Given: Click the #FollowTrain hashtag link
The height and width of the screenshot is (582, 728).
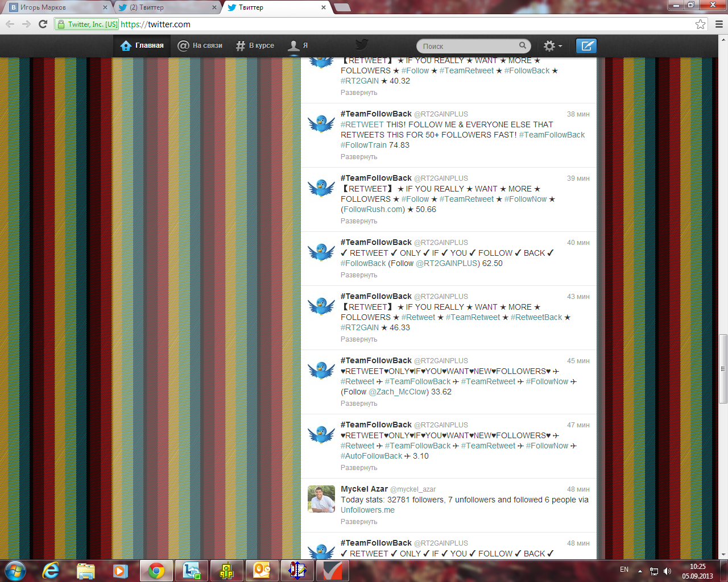Looking at the screenshot, I should 363,145.
